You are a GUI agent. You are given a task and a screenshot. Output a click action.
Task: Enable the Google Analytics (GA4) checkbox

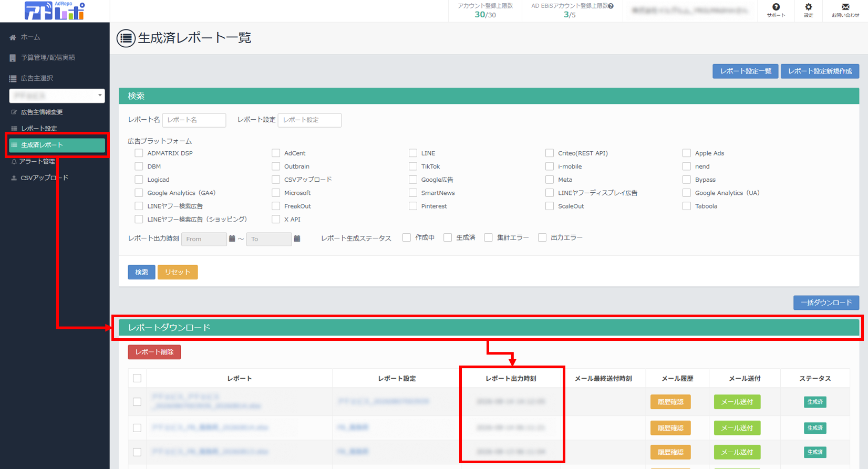(139, 193)
